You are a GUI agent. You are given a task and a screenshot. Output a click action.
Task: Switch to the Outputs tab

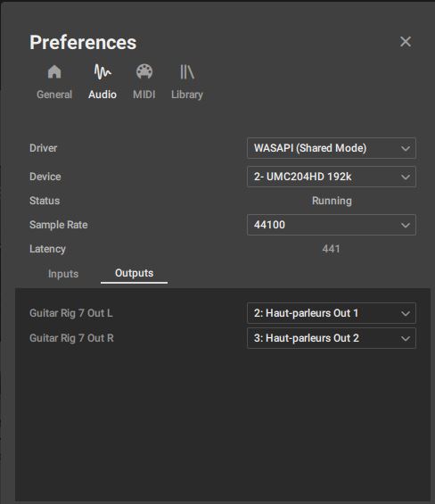coord(134,273)
